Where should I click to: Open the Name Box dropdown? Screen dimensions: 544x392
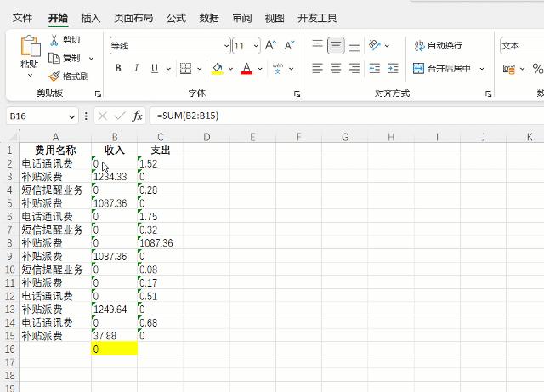click(x=71, y=116)
